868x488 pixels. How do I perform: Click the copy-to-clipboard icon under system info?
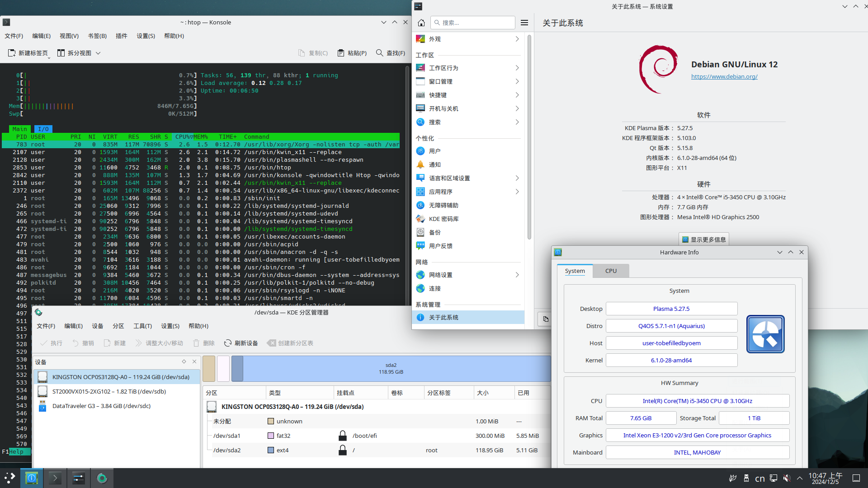click(x=546, y=319)
